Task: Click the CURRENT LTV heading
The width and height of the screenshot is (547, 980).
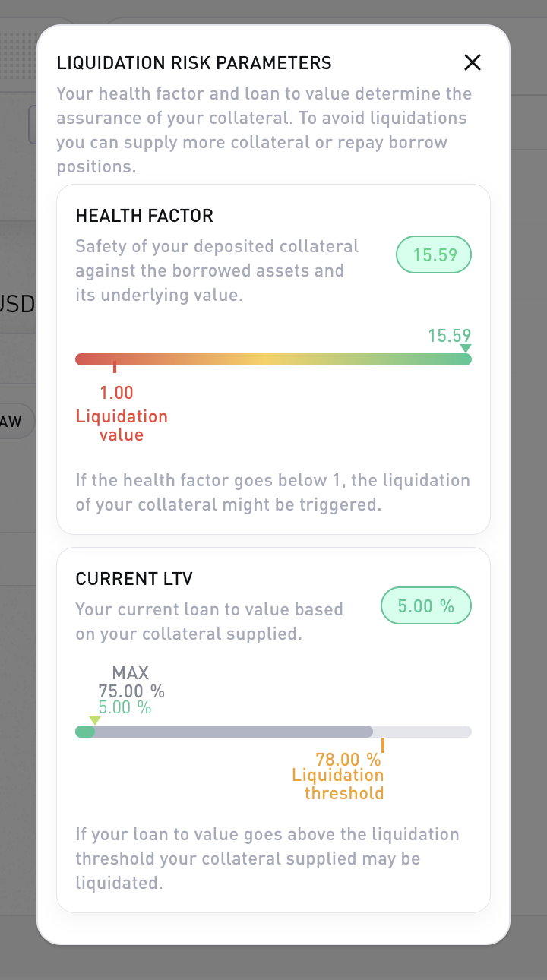Action: (x=134, y=579)
